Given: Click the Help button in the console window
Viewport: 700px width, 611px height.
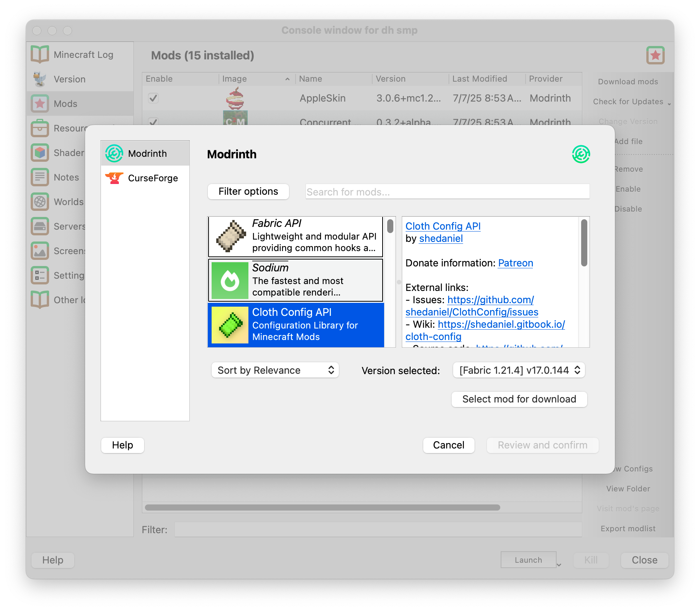Looking at the screenshot, I should tap(53, 560).
